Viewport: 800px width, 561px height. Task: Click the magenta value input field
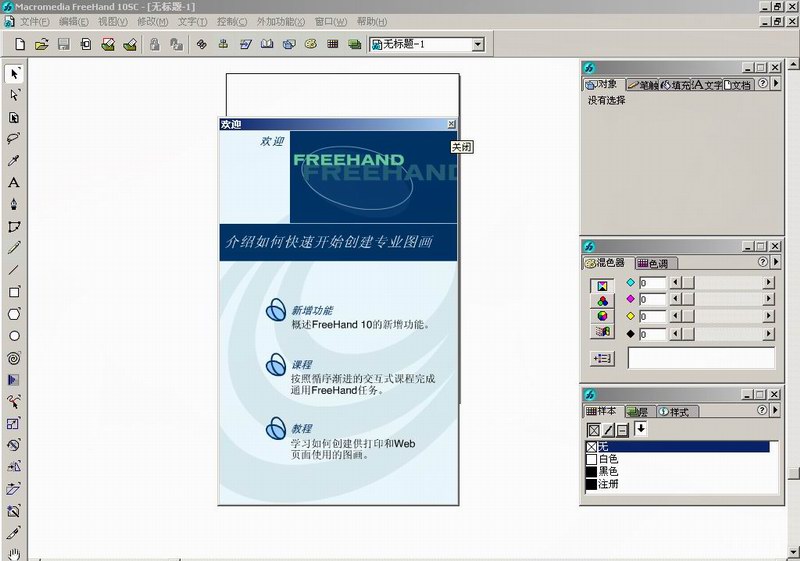pos(653,299)
